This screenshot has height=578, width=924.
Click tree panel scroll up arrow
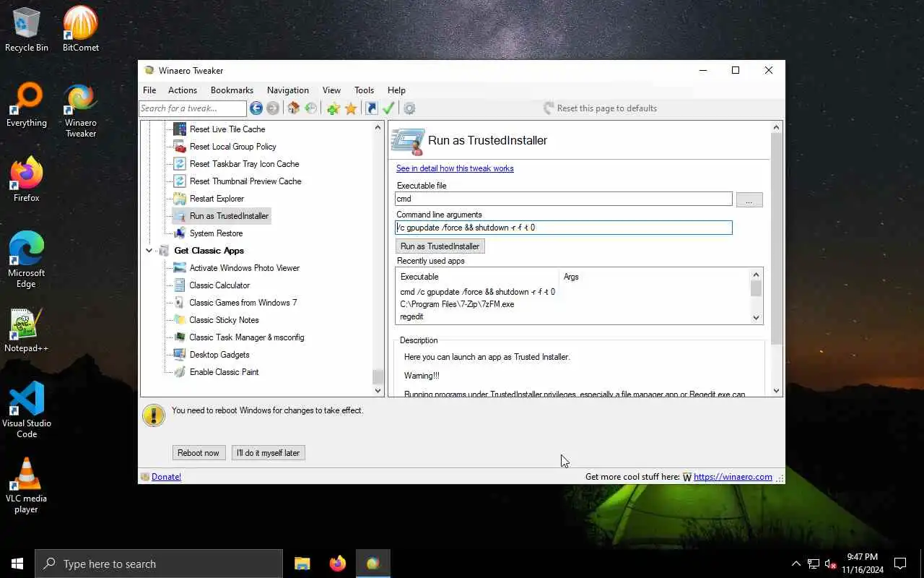click(378, 127)
